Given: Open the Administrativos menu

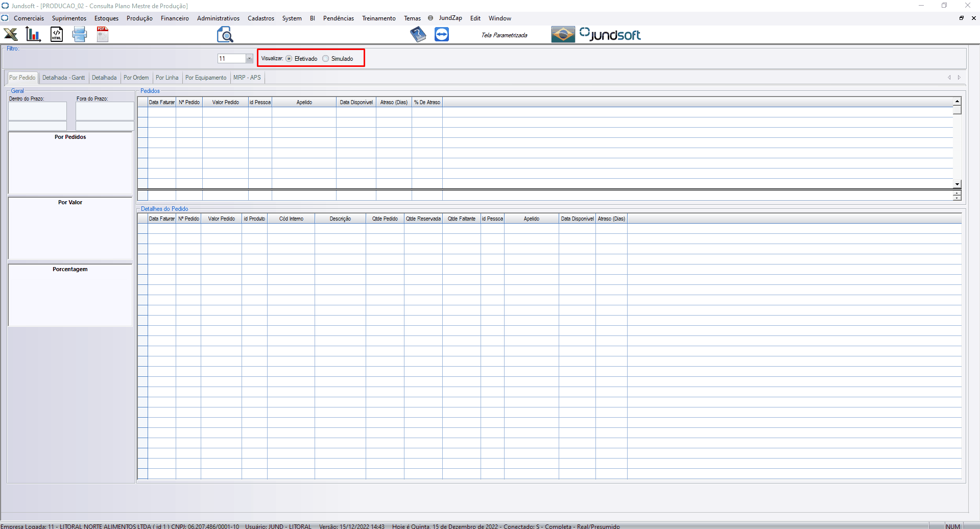Looking at the screenshot, I should click(219, 18).
